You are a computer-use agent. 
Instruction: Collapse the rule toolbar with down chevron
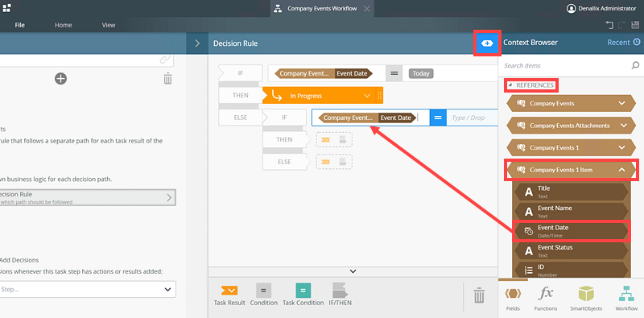coord(353,271)
